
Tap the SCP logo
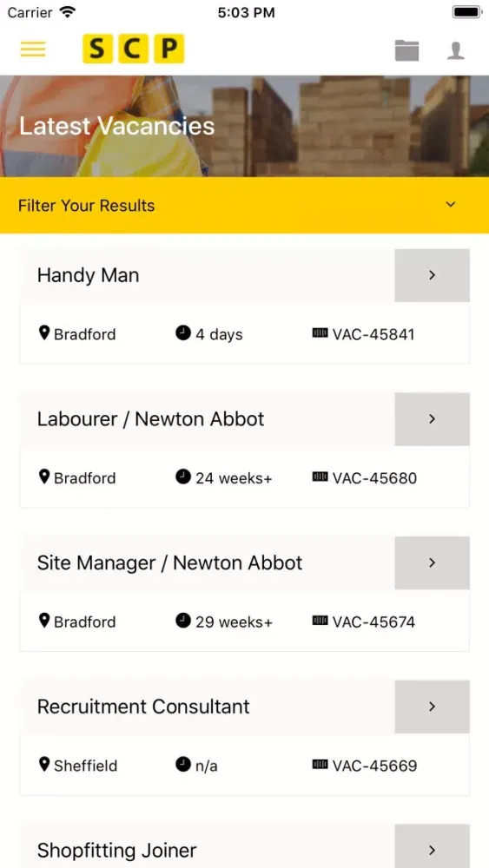coord(133,49)
